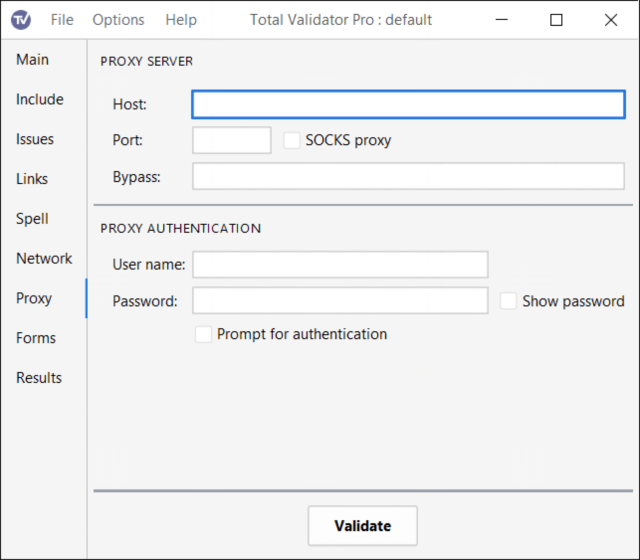
Task: Check Prompt for authentication
Action: pyautogui.click(x=204, y=334)
